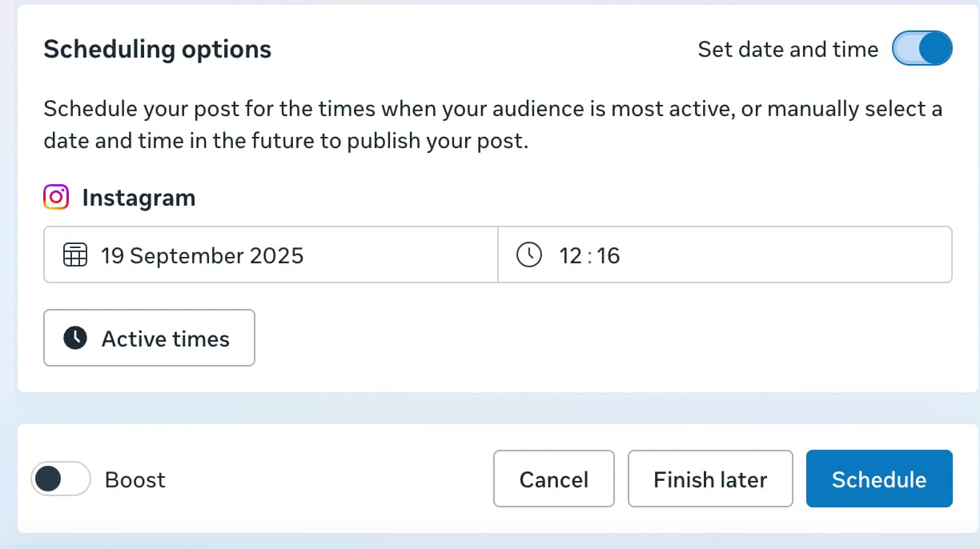Viewport: 980px width, 549px height.
Task: Click the scheduling description paragraph
Action: click(492, 124)
